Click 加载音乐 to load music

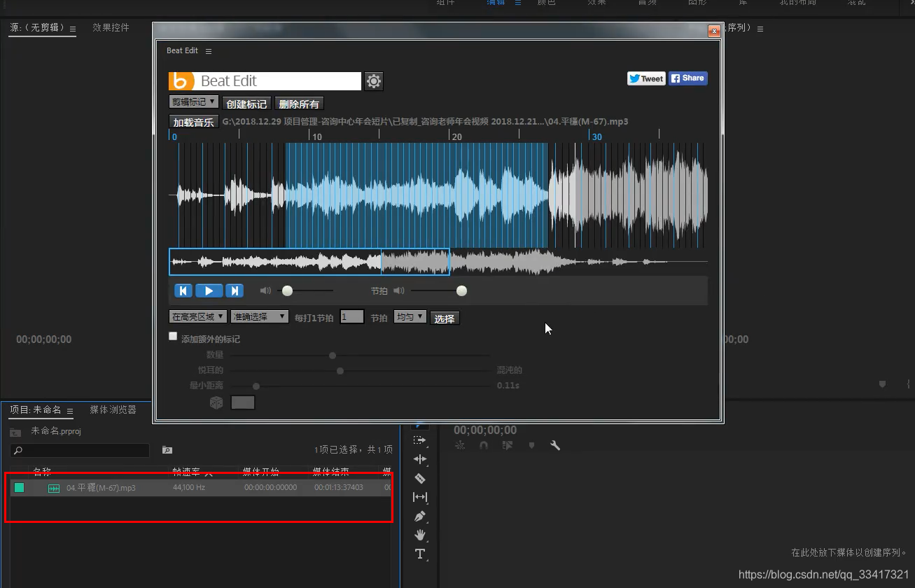(194, 122)
